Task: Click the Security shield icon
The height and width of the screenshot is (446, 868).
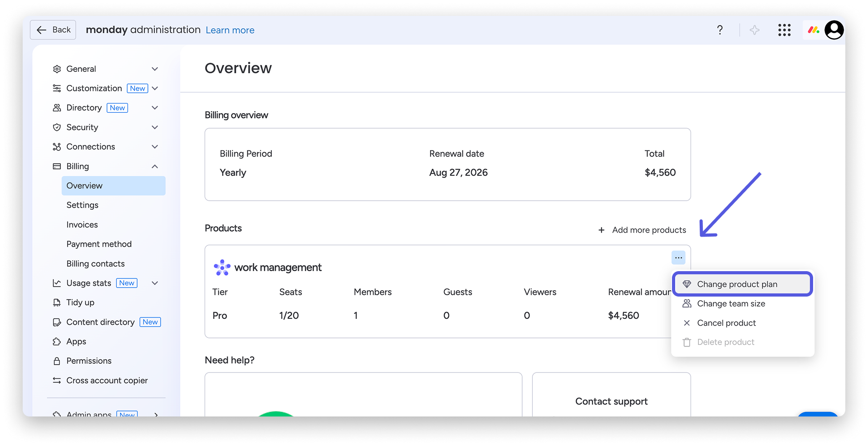Action: [x=57, y=127]
